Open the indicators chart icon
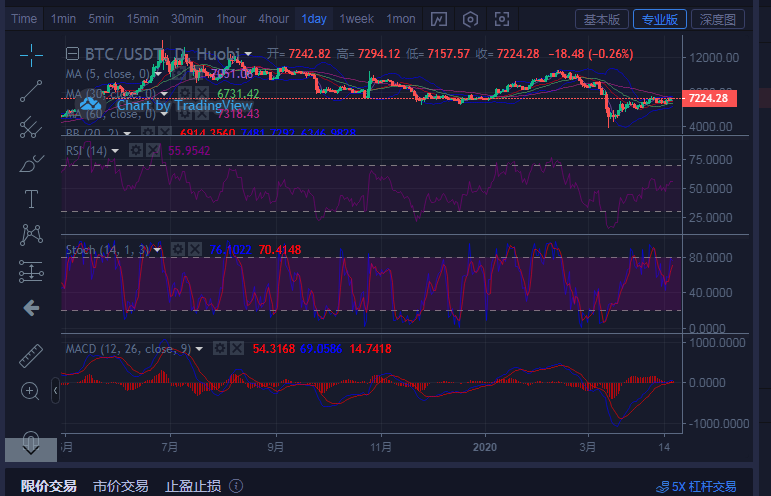 [x=439, y=19]
